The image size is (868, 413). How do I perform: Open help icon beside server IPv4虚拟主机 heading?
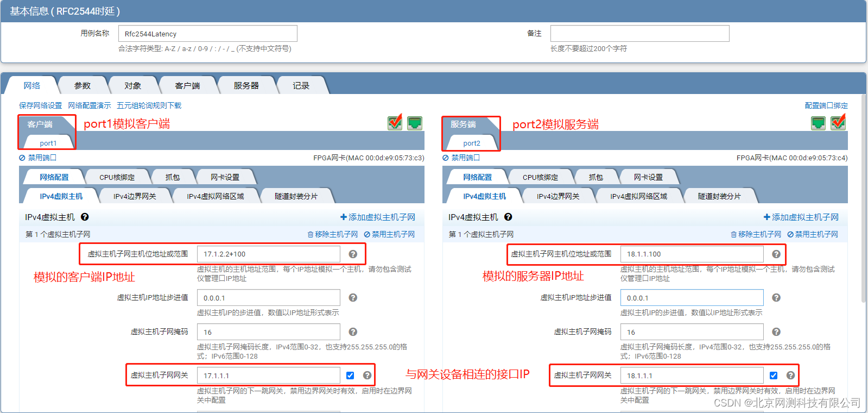click(508, 217)
